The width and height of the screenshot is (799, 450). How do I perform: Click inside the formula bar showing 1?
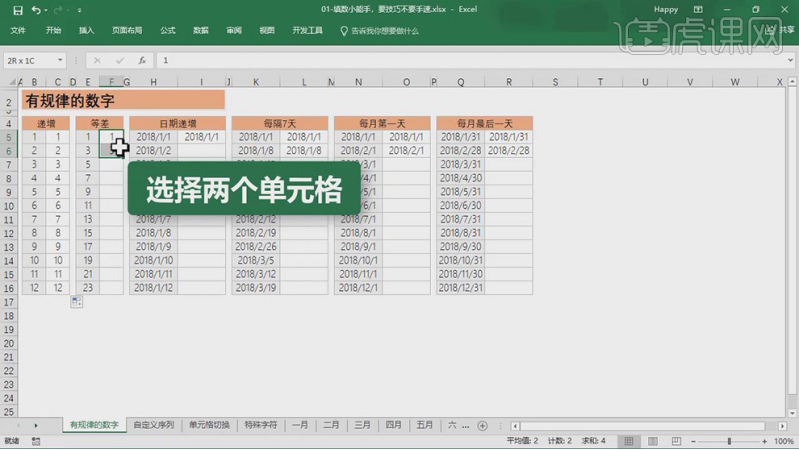(x=471, y=61)
